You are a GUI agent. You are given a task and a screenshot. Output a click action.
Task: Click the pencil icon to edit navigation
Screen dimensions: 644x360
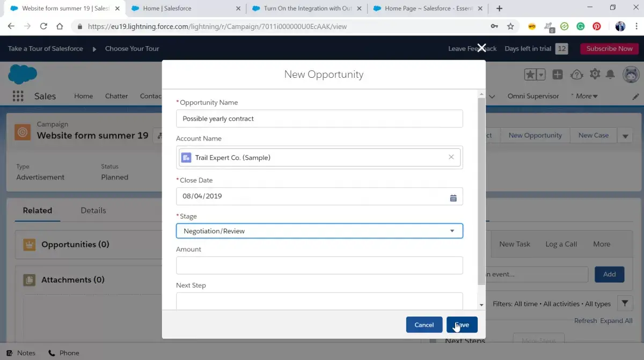pyautogui.click(x=635, y=97)
